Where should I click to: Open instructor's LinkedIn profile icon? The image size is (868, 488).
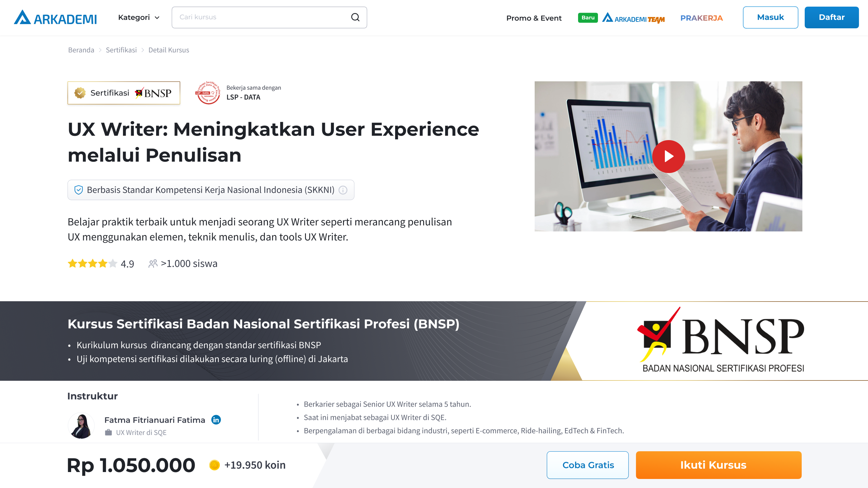click(x=216, y=420)
